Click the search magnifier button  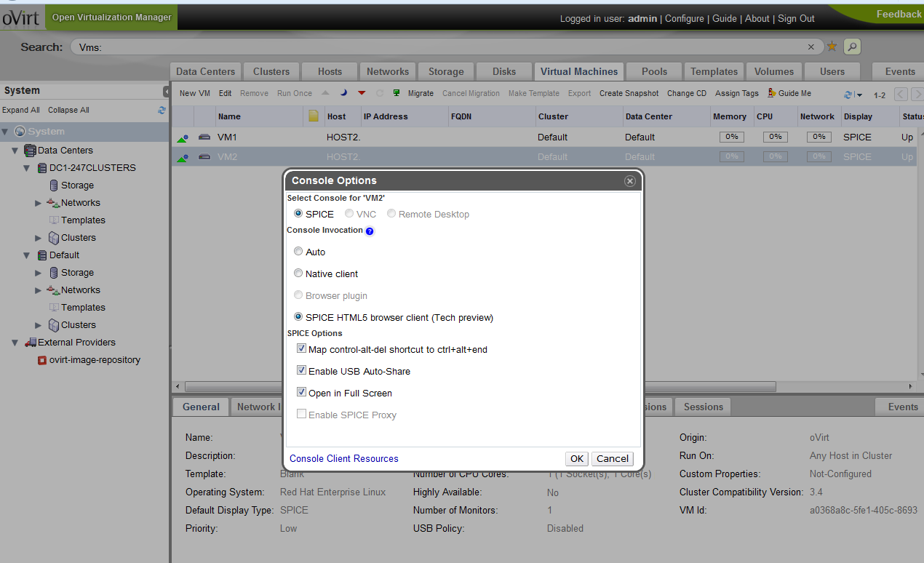pyautogui.click(x=851, y=47)
